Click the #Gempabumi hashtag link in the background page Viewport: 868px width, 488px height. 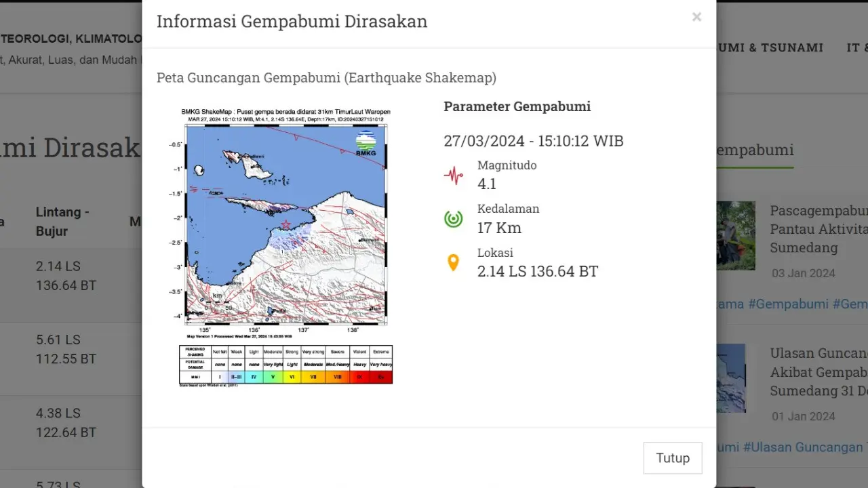click(x=788, y=304)
